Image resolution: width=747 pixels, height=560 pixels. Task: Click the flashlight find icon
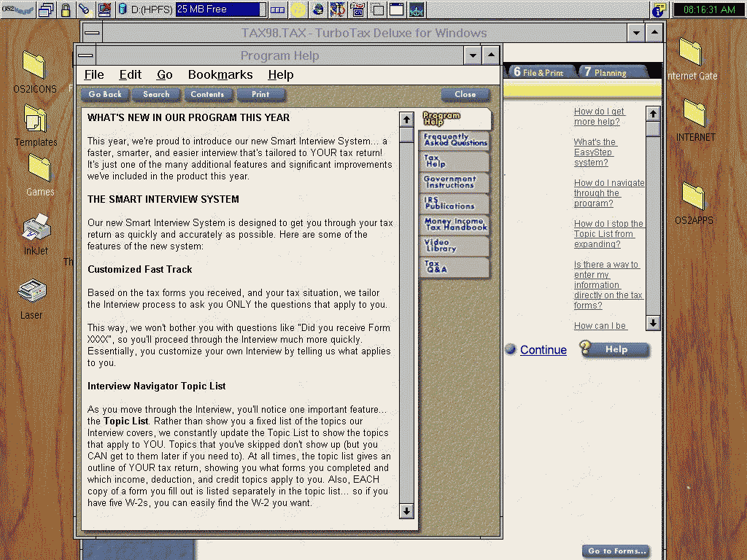click(x=85, y=9)
